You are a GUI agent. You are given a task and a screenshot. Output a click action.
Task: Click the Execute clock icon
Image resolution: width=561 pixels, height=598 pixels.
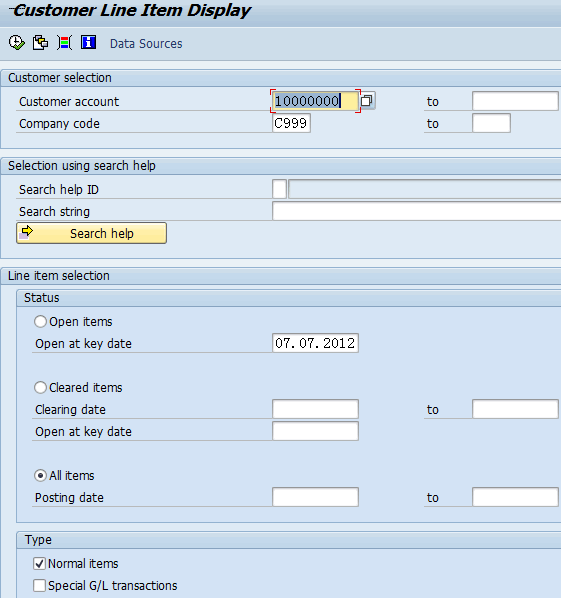16,42
